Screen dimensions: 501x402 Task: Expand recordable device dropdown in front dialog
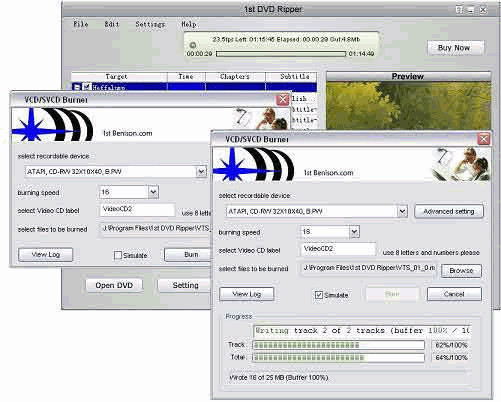coord(402,211)
